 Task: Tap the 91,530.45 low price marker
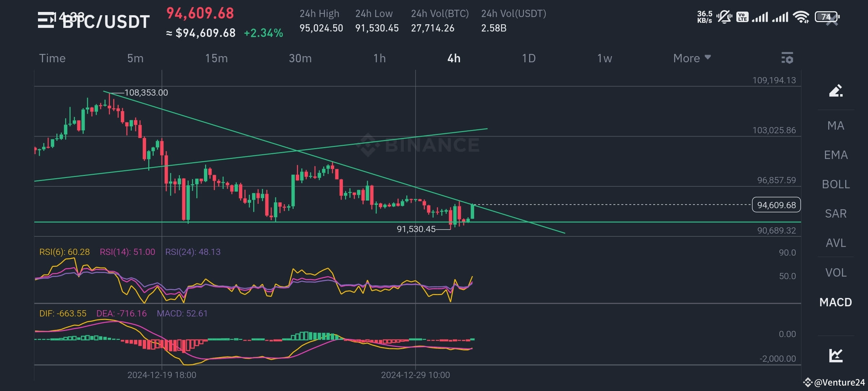click(416, 229)
